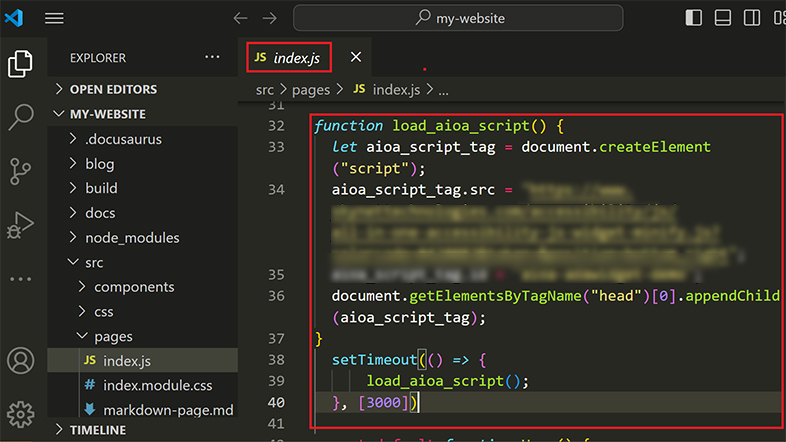Click setTimeout on line 38
The width and height of the screenshot is (786, 442).
374,360
